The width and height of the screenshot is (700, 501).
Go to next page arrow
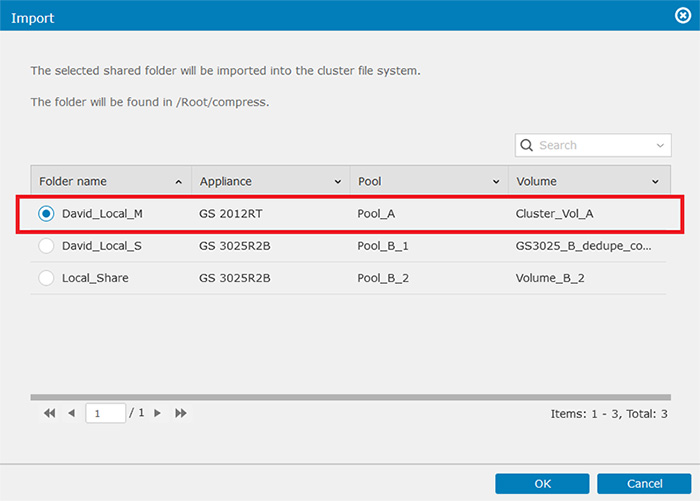157,413
